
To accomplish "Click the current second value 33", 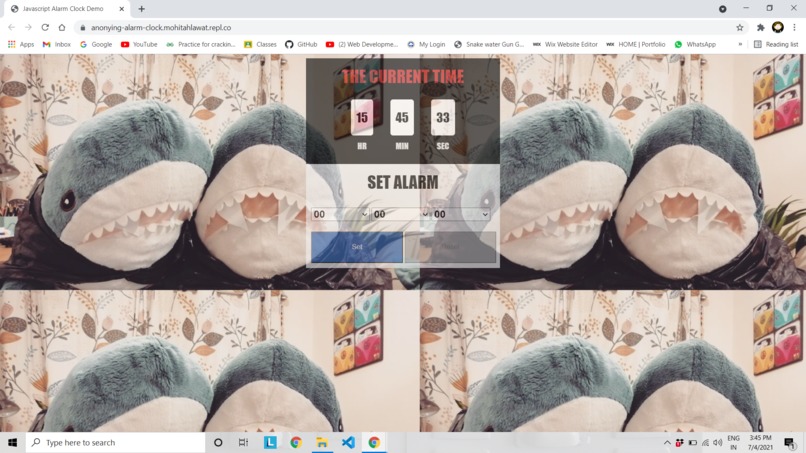I will [443, 118].
